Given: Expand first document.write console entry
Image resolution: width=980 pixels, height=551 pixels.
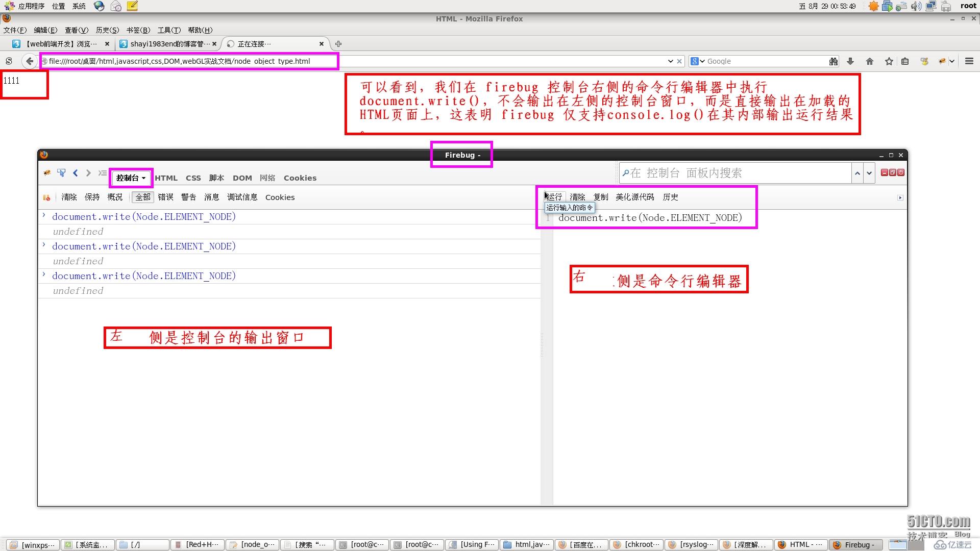Looking at the screenshot, I should click(44, 216).
